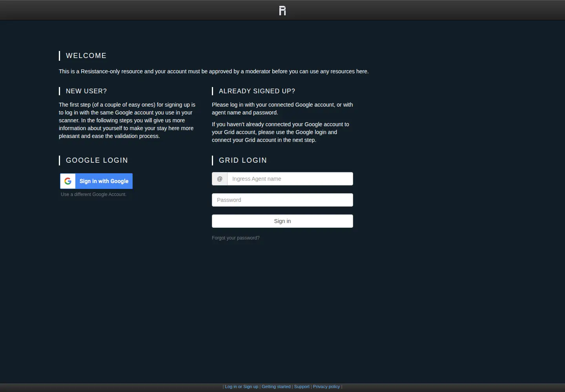565x392 pixels.
Task: Click the @ prefix on agent name field
Action: 220,179
